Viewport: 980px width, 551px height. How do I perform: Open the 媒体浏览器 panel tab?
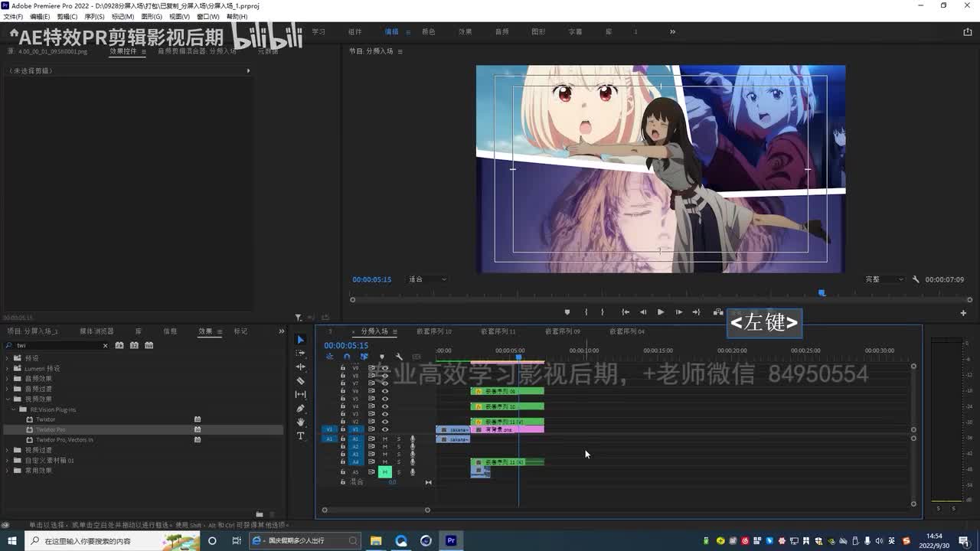(x=96, y=331)
